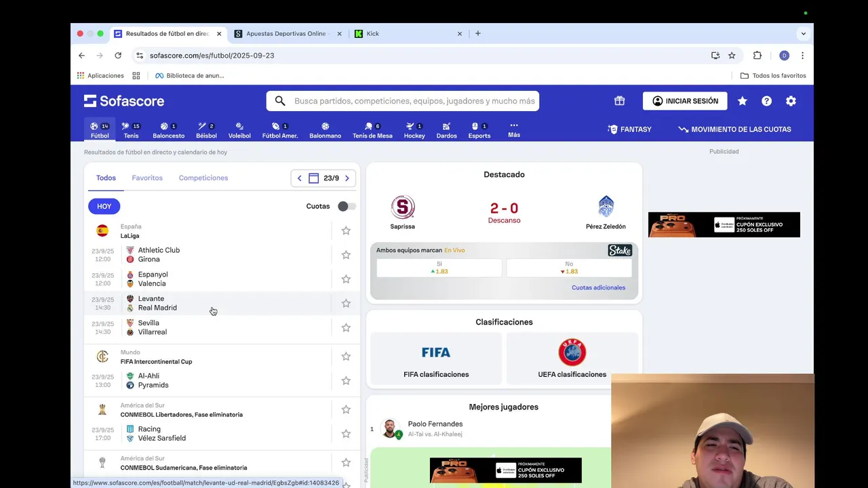Open the Sofascore home logo
The height and width of the screenshot is (488, 868).
124,101
